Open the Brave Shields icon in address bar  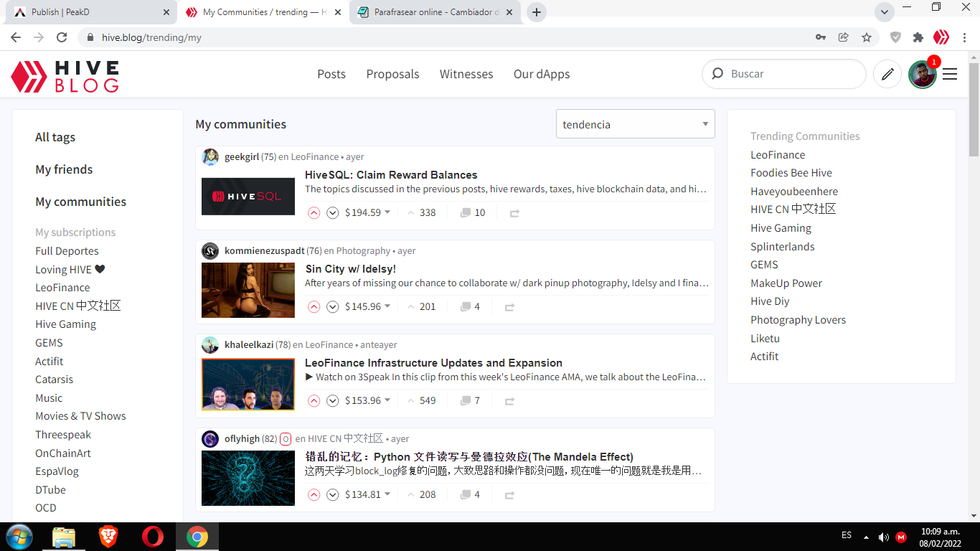coord(895,37)
